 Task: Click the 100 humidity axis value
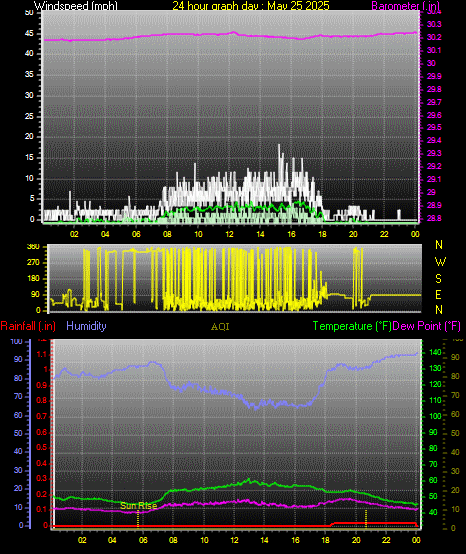(x=17, y=341)
